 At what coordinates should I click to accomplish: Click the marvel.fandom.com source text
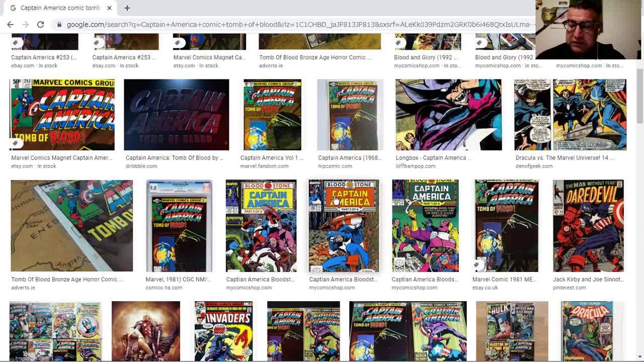(264, 166)
